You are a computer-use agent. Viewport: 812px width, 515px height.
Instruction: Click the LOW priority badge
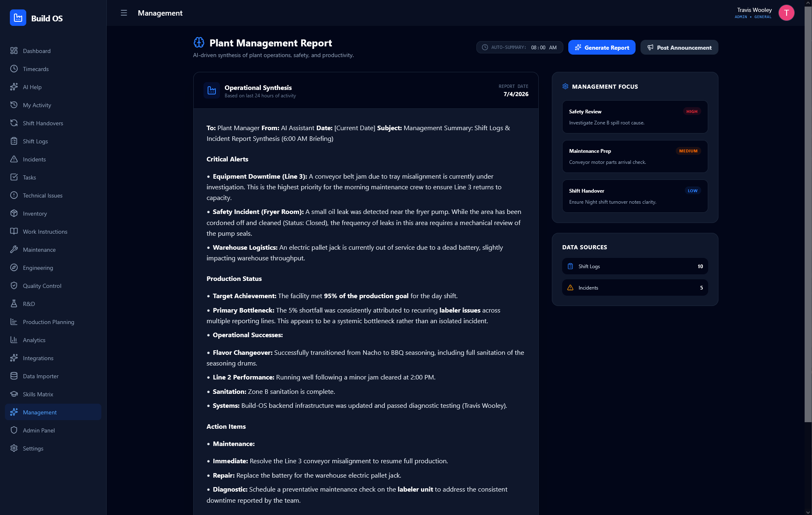[x=693, y=191]
